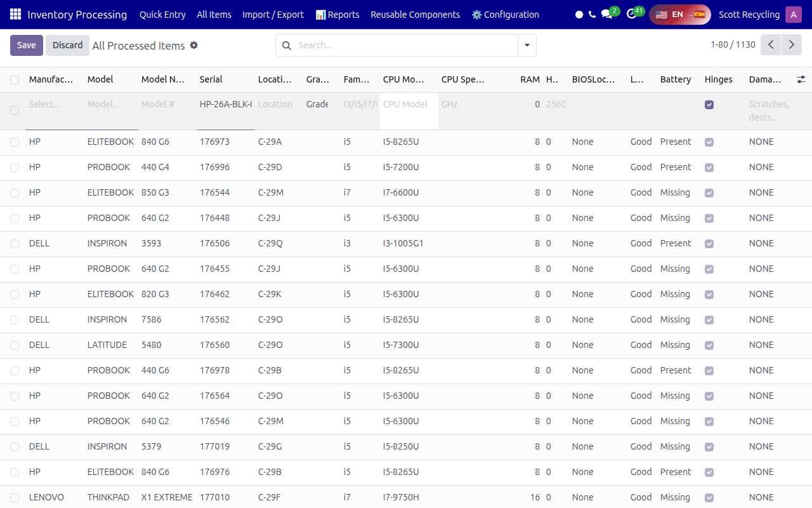The width and height of the screenshot is (812, 508).
Task: Click the CPU cell I3-1005G1
Action: point(403,243)
